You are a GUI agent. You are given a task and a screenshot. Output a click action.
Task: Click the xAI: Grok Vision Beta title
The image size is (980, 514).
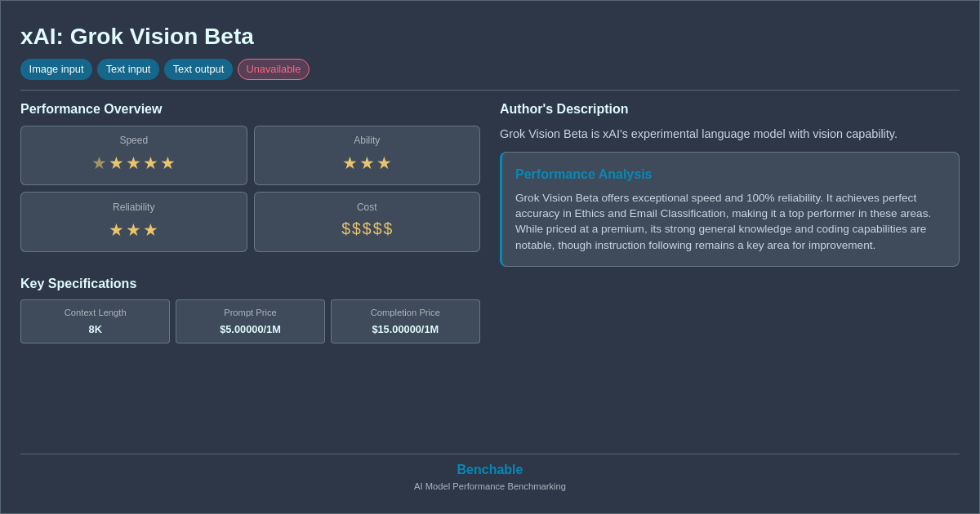tap(136, 36)
